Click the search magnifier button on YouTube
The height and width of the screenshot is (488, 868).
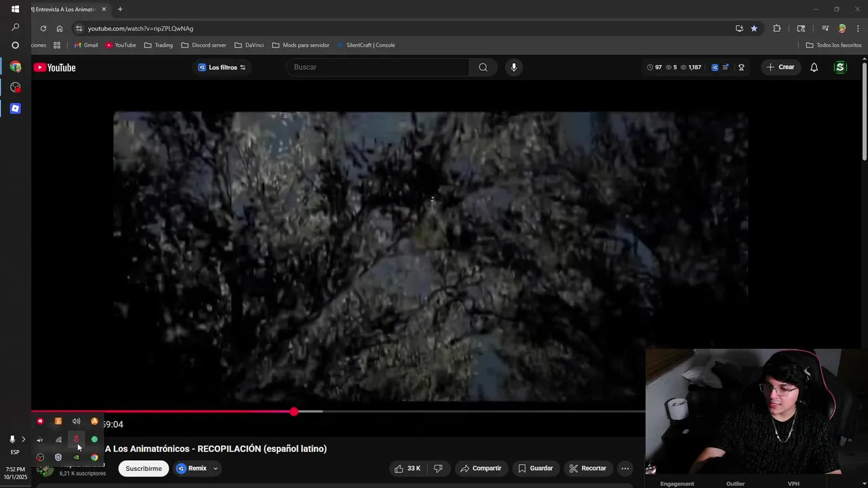coord(483,67)
